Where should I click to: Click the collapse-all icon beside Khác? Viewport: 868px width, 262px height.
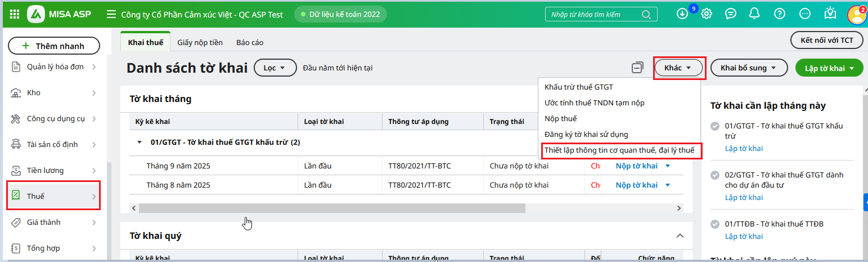click(637, 68)
